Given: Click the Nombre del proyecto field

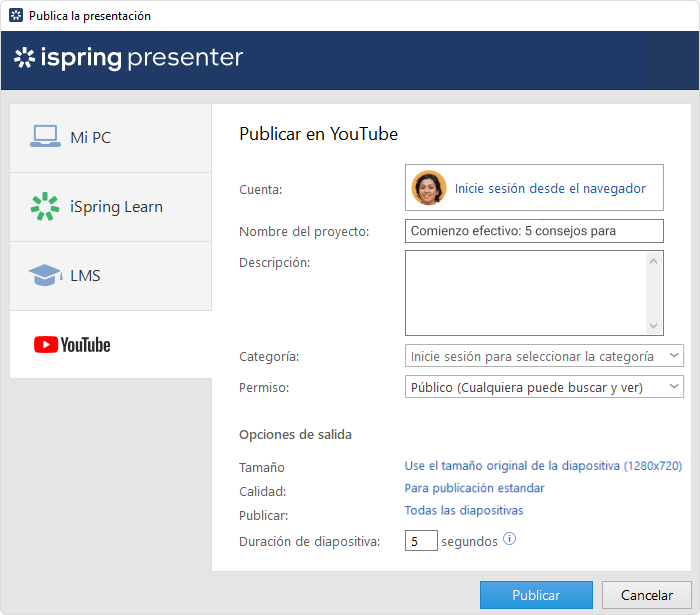Looking at the screenshot, I should click(x=534, y=231).
